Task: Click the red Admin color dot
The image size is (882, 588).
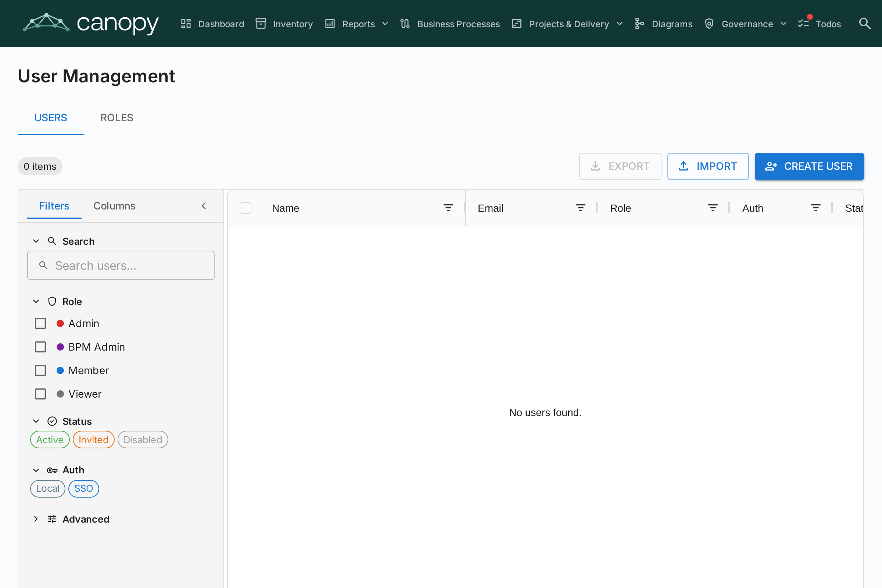Action: tap(60, 323)
